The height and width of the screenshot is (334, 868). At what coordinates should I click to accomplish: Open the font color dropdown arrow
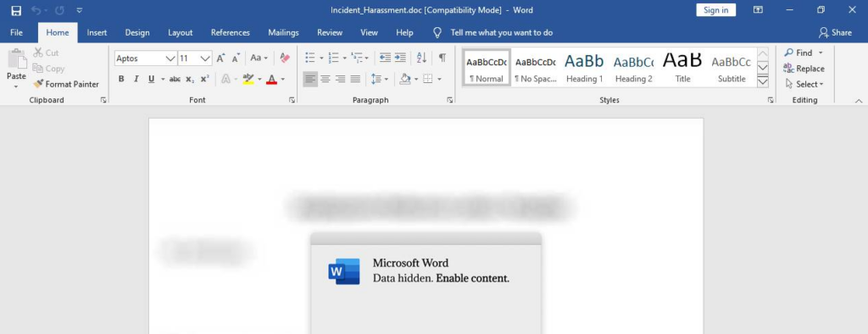click(283, 79)
